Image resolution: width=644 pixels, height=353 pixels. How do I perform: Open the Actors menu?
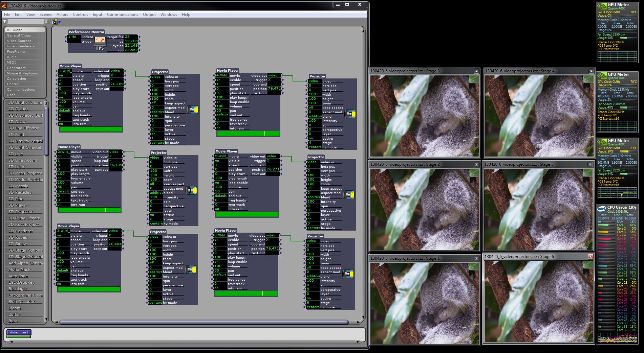click(x=62, y=15)
